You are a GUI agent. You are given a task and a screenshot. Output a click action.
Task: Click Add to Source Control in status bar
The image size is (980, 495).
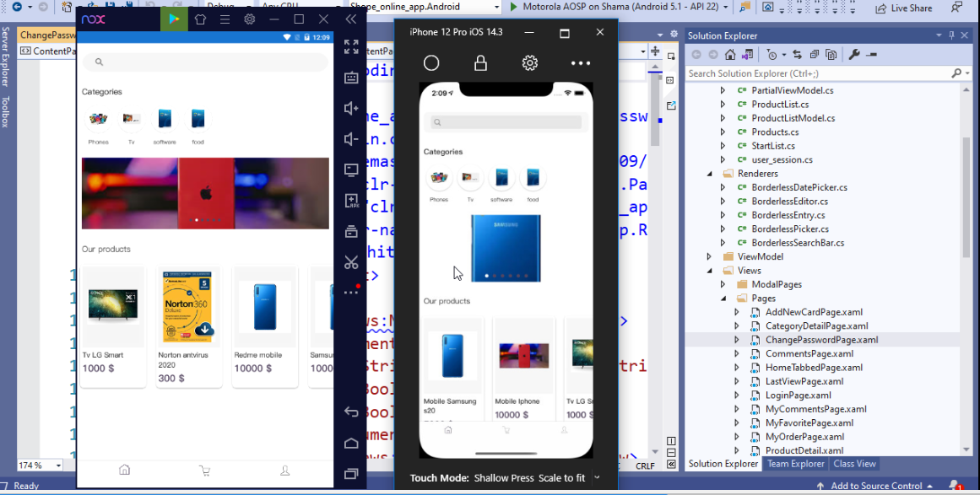coord(875,486)
